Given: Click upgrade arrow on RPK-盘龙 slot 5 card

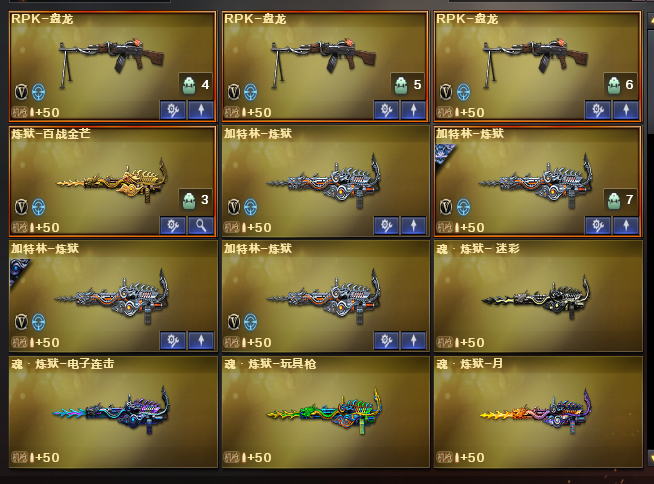Looking at the screenshot, I should pyautogui.click(x=413, y=110).
